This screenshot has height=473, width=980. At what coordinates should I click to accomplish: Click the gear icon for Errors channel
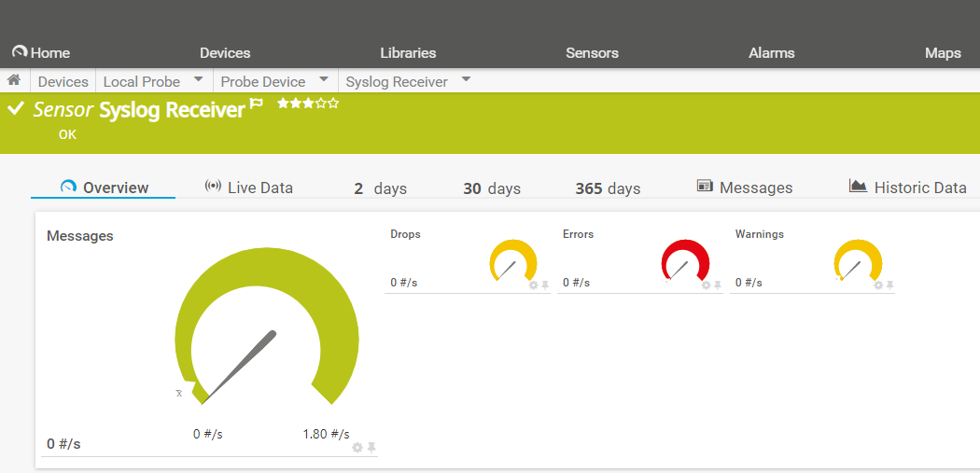point(706,285)
